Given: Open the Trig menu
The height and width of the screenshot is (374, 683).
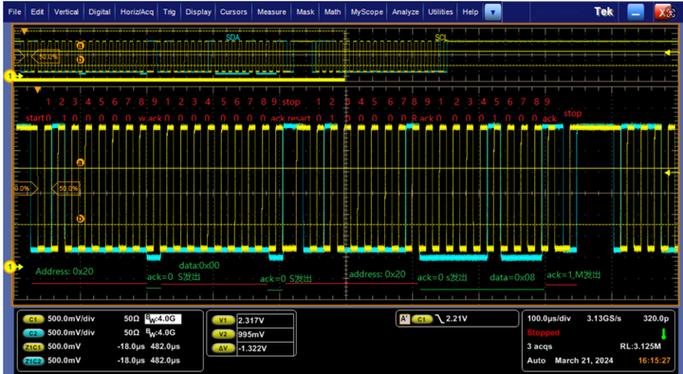Looking at the screenshot, I should point(169,12).
